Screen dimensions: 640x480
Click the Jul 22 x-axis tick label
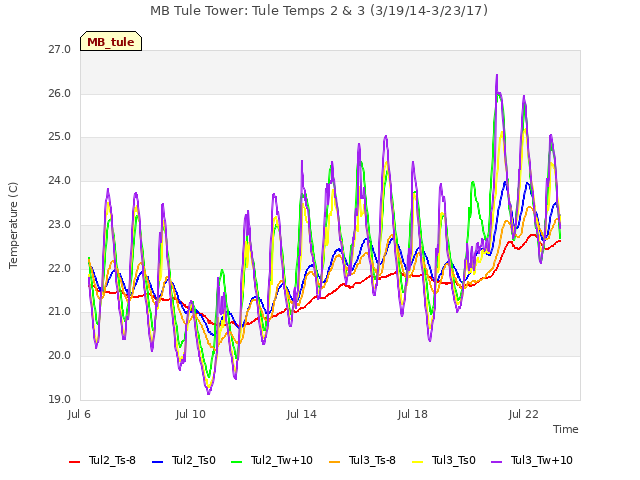524,414
